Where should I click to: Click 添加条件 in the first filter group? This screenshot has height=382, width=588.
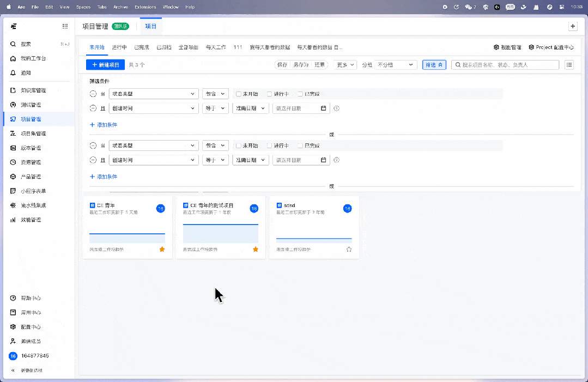coord(104,125)
